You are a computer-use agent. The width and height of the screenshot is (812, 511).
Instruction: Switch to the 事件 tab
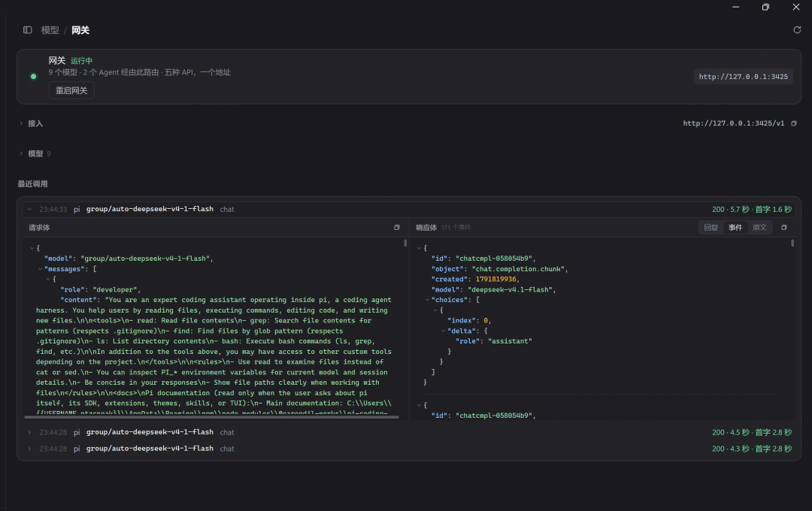(735, 227)
